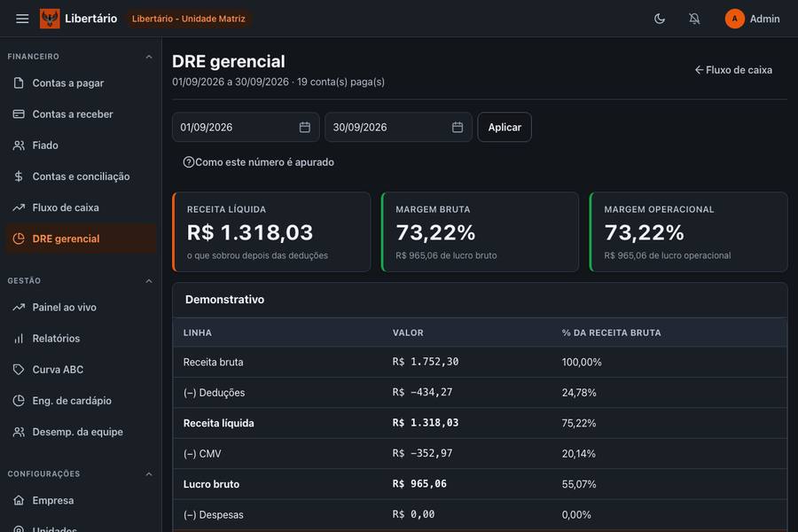Click the Contas a receber card icon

(x=19, y=114)
